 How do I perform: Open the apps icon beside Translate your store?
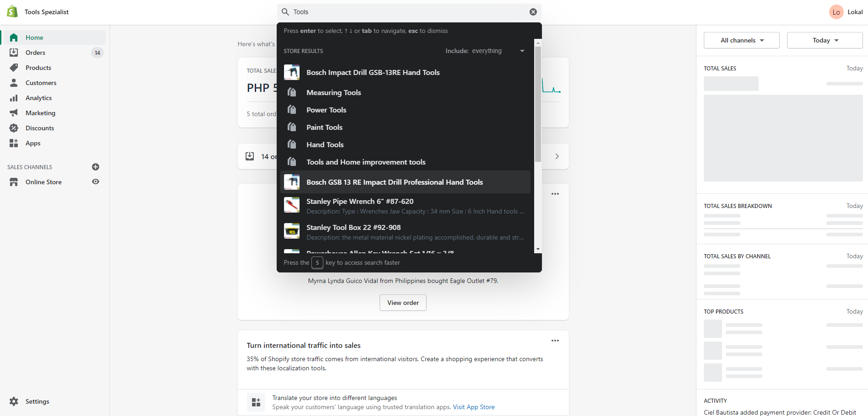pos(256,402)
